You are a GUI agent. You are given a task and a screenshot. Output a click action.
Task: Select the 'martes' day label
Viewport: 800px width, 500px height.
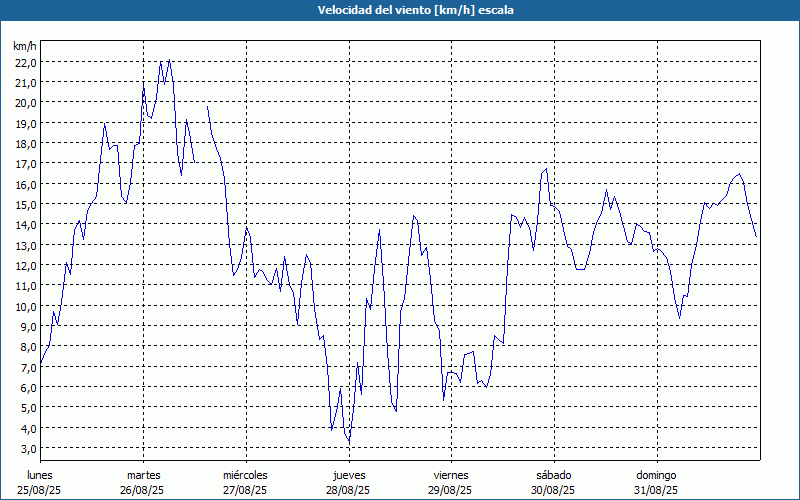(x=143, y=475)
